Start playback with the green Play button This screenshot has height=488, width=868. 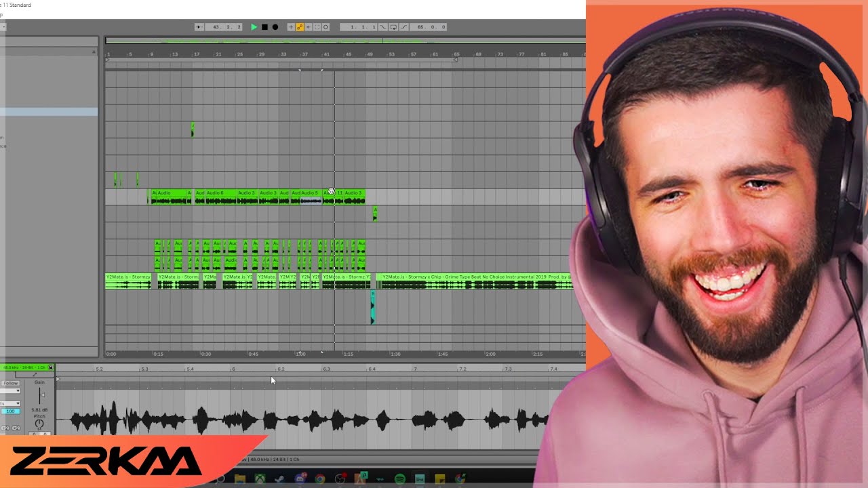click(254, 27)
